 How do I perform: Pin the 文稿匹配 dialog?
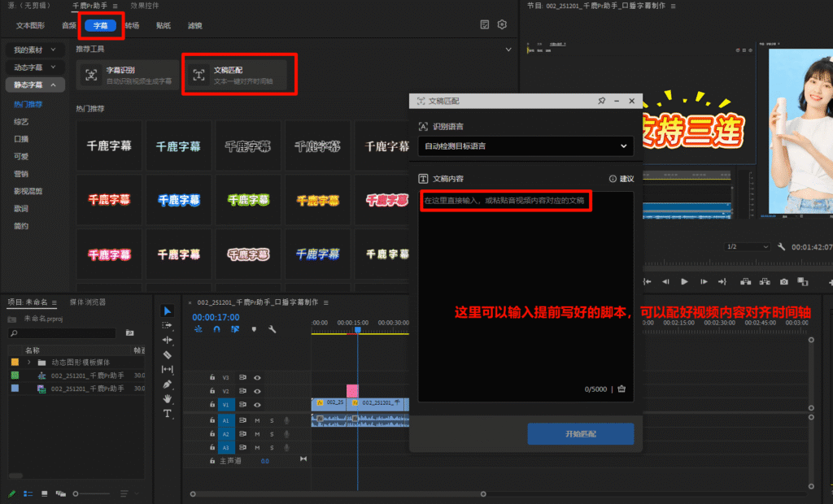[601, 100]
